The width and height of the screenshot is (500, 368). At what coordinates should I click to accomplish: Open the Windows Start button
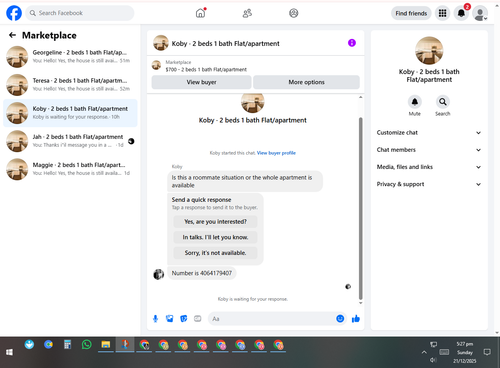pos(9,352)
